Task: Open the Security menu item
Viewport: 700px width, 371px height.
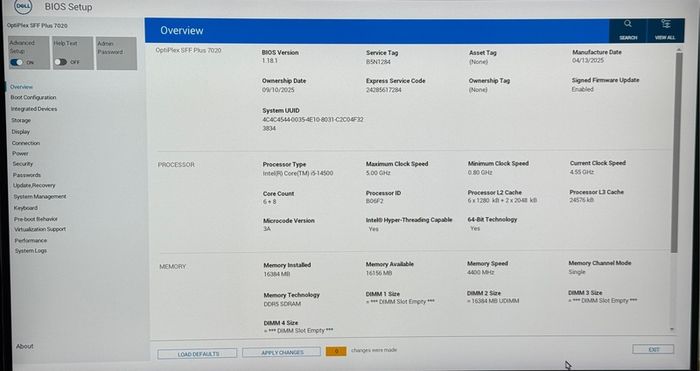Action: tap(23, 164)
